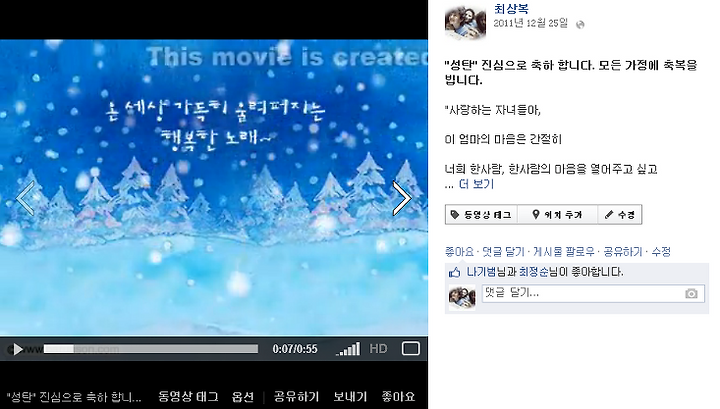Screen dimensions: 720x409
Task: Click the 위치 추가 button with the pin icon
Action: 557,214
